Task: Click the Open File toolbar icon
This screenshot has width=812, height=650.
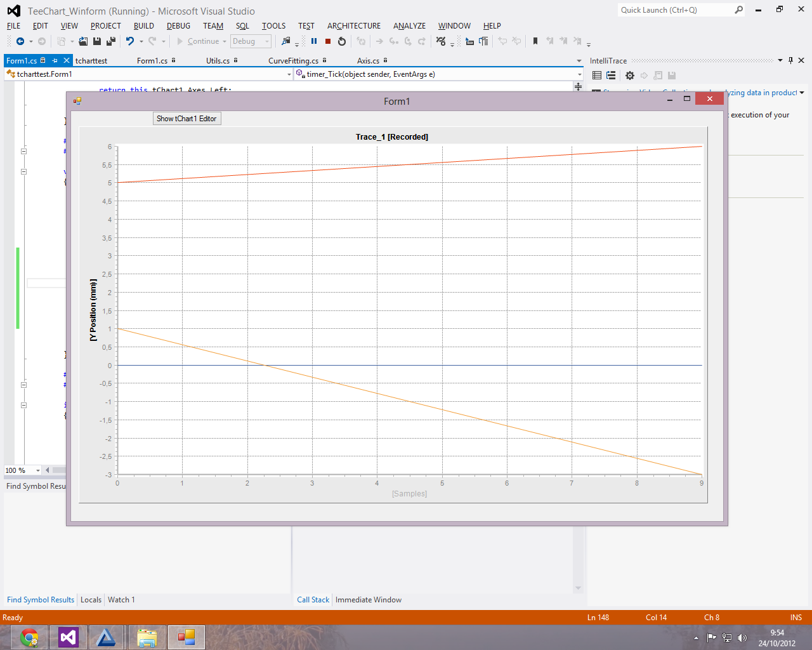Action: pyautogui.click(x=83, y=41)
